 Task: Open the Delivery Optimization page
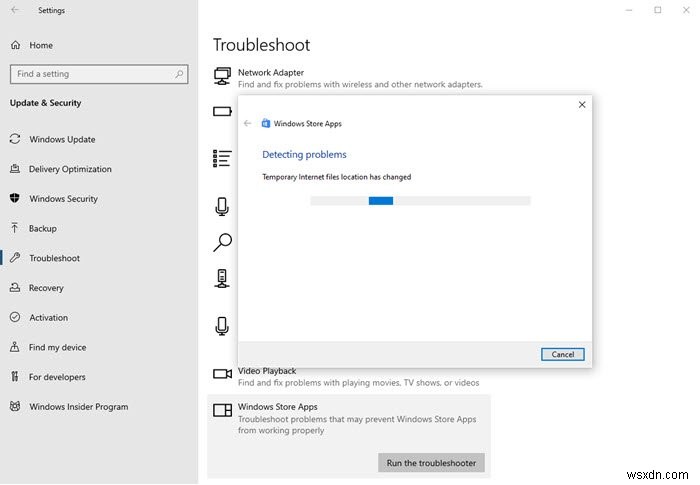pyautogui.click(x=70, y=169)
